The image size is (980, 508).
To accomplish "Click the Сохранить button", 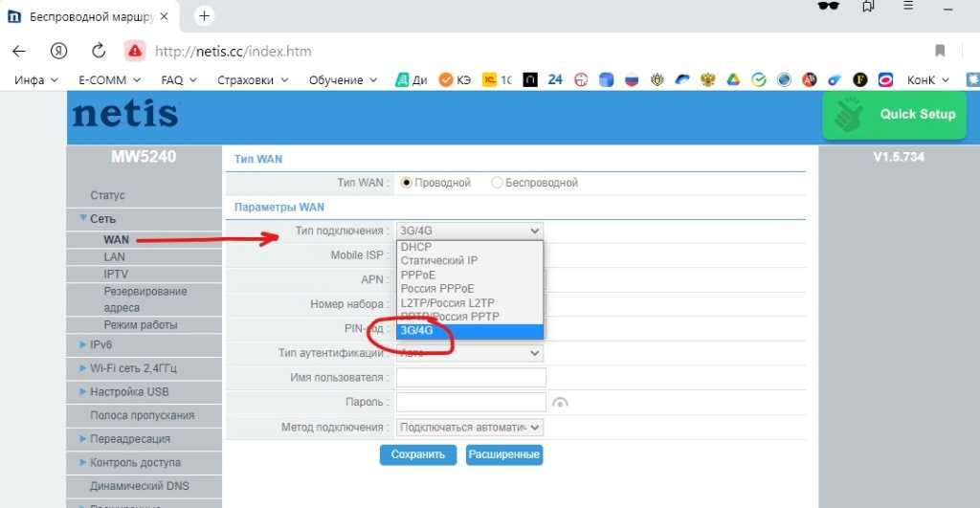I will 417,454.
